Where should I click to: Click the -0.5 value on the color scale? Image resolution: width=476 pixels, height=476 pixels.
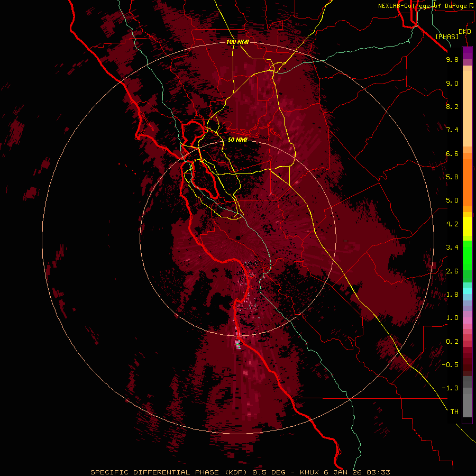pyautogui.click(x=450, y=365)
